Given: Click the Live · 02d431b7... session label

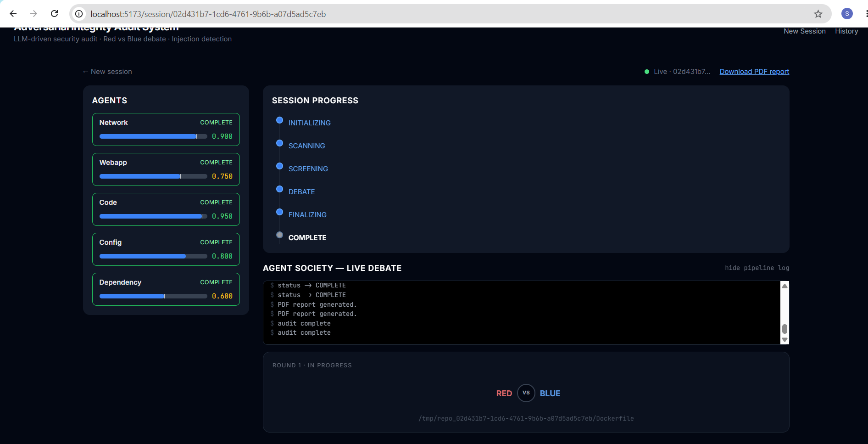Looking at the screenshot, I should (682, 72).
